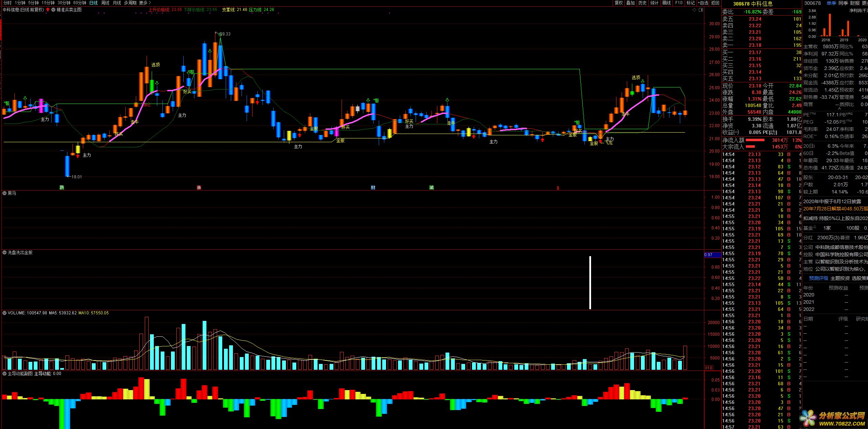868x429 pixels.
Task: Click the 财 marker below the chart
Action: pyautogui.click(x=373, y=188)
